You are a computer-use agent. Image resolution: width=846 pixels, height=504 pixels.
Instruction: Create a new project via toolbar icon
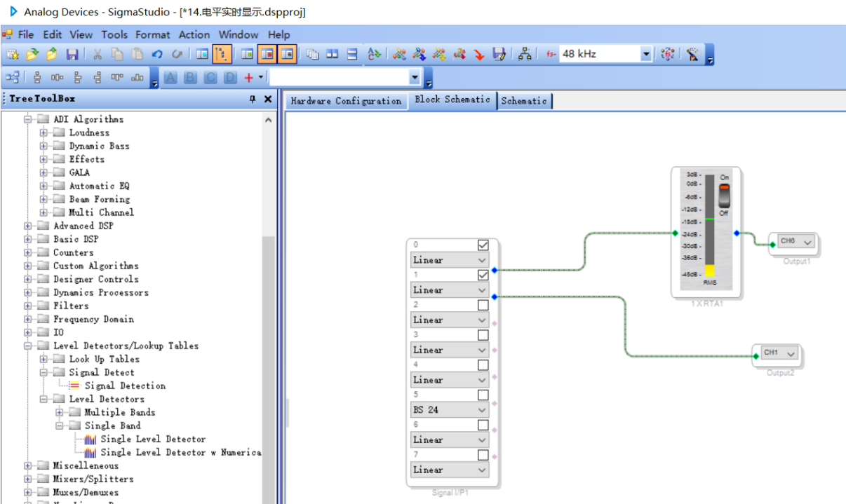pyautogui.click(x=13, y=54)
